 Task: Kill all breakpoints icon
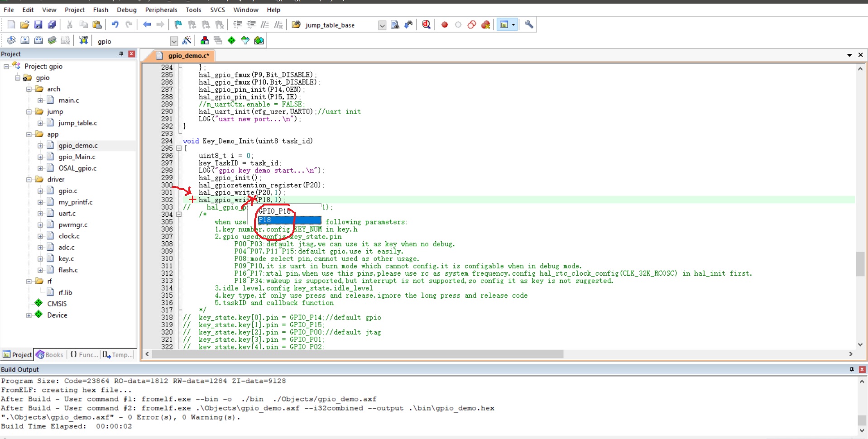click(x=485, y=25)
